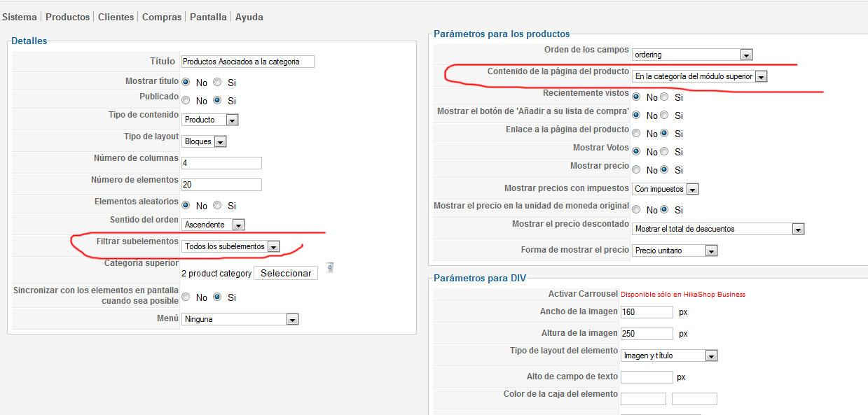Select "Si" for Mostrar título

point(217,82)
